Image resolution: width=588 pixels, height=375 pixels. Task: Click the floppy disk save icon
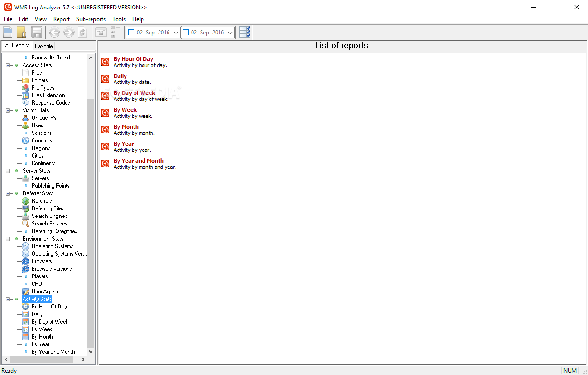36,32
